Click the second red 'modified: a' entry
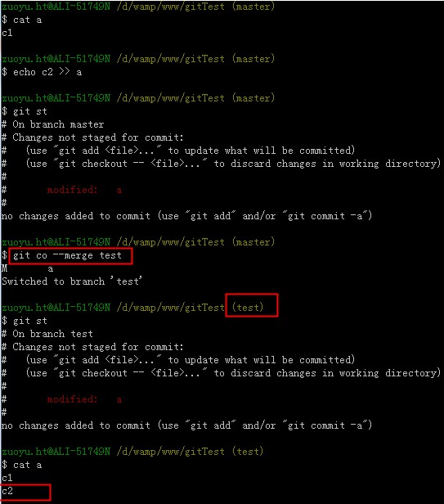 (x=84, y=399)
